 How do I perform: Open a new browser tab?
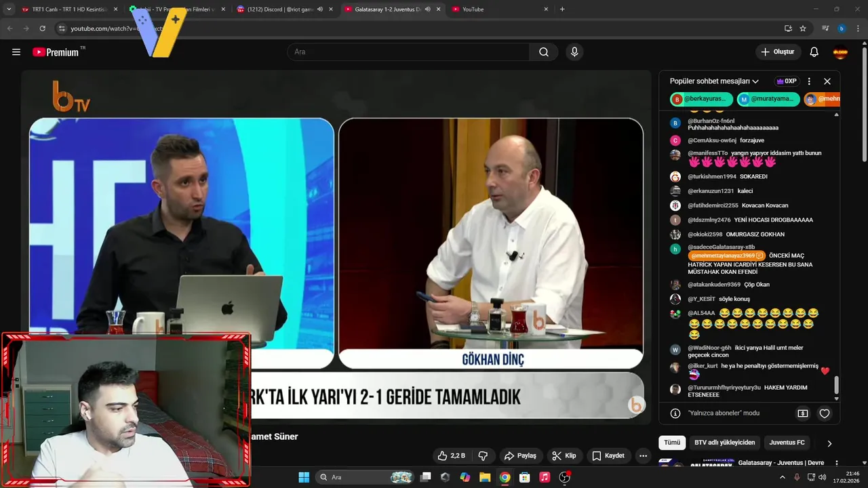562,9
